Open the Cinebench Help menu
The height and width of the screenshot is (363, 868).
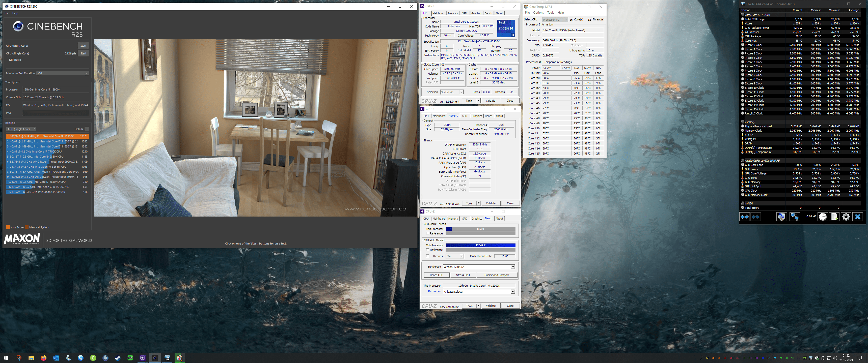point(15,13)
